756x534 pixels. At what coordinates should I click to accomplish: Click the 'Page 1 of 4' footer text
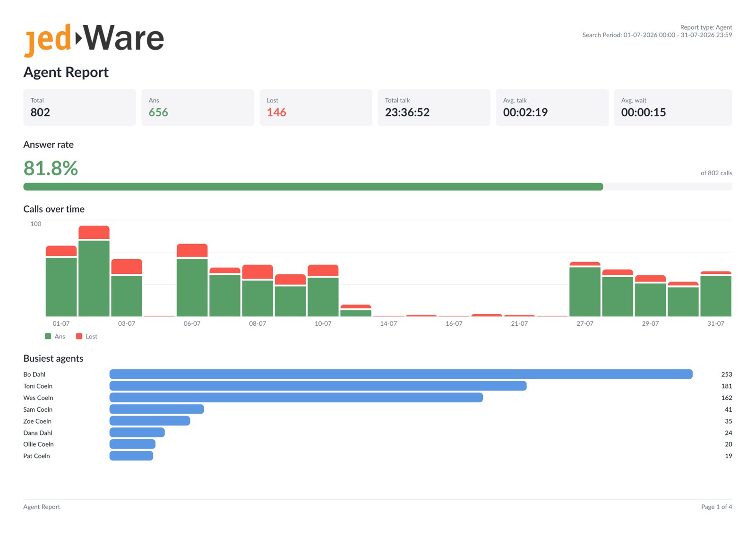point(717,507)
